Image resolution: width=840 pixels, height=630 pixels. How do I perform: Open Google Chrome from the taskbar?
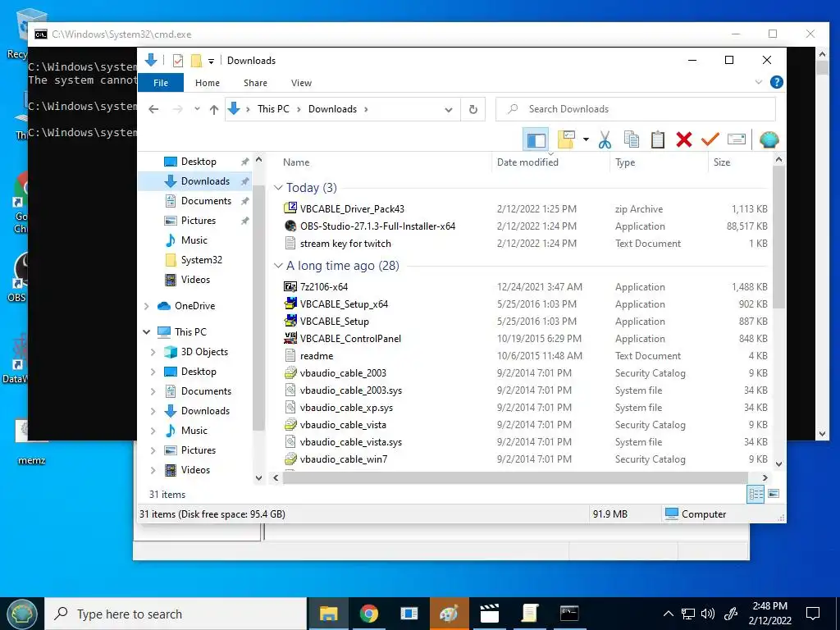368,614
